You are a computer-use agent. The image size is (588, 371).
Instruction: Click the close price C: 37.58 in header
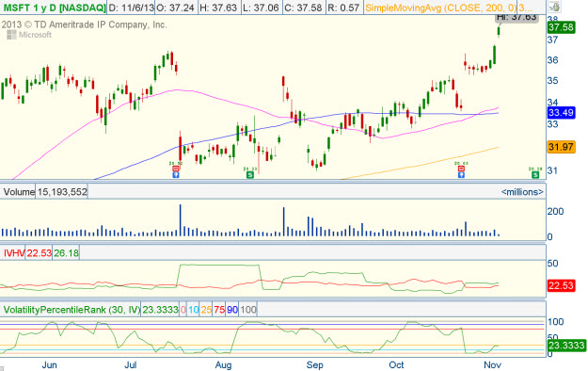tap(303, 8)
